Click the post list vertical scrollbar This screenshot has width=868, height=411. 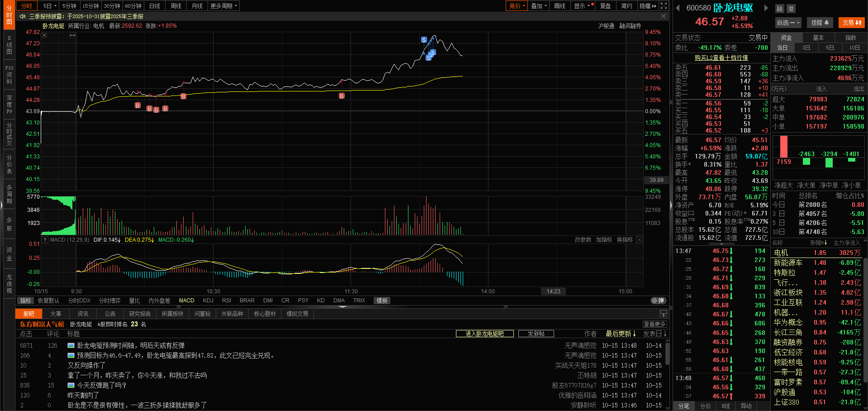[667, 353]
